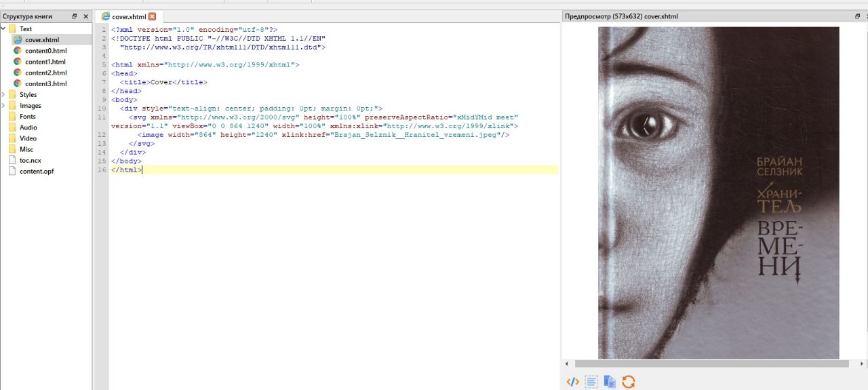Reload the preview with the orange refresh icon
This screenshot has width=868, height=390.
629,382
